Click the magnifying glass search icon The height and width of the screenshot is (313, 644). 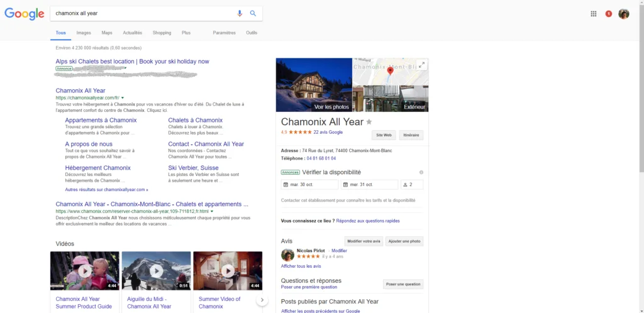point(253,13)
